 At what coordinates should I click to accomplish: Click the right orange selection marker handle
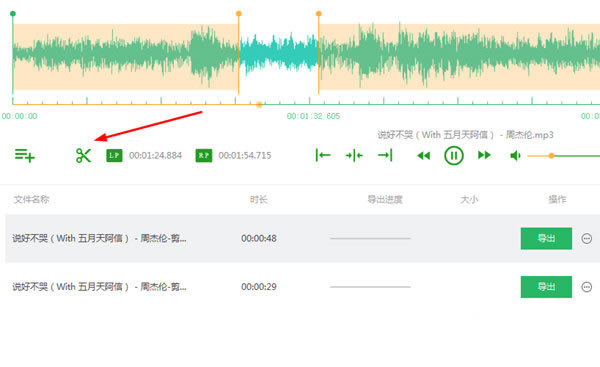(x=318, y=14)
